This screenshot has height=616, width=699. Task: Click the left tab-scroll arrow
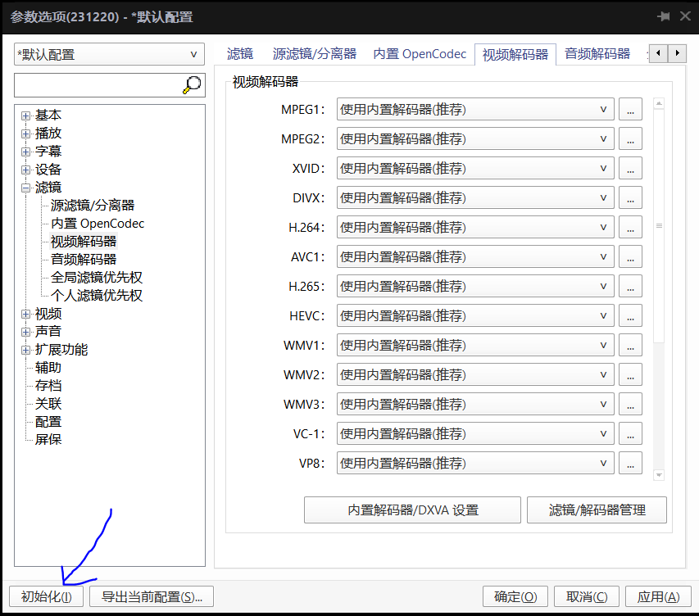[x=658, y=52]
